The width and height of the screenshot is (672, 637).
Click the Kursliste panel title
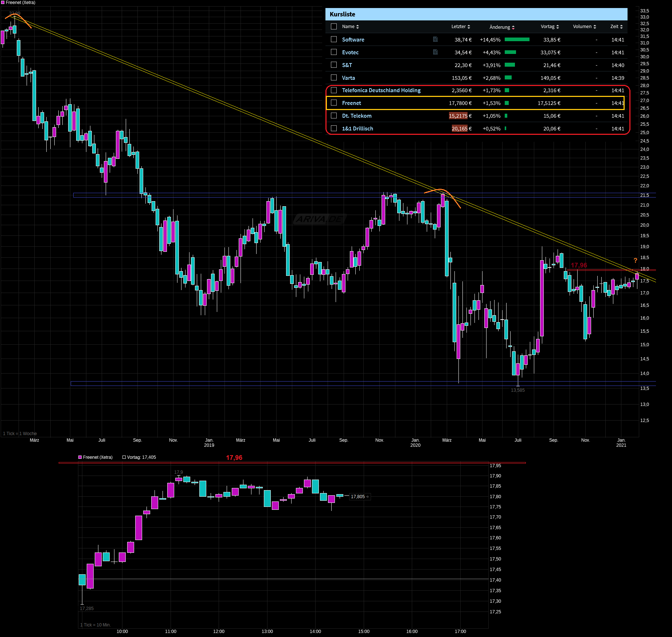[342, 14]
